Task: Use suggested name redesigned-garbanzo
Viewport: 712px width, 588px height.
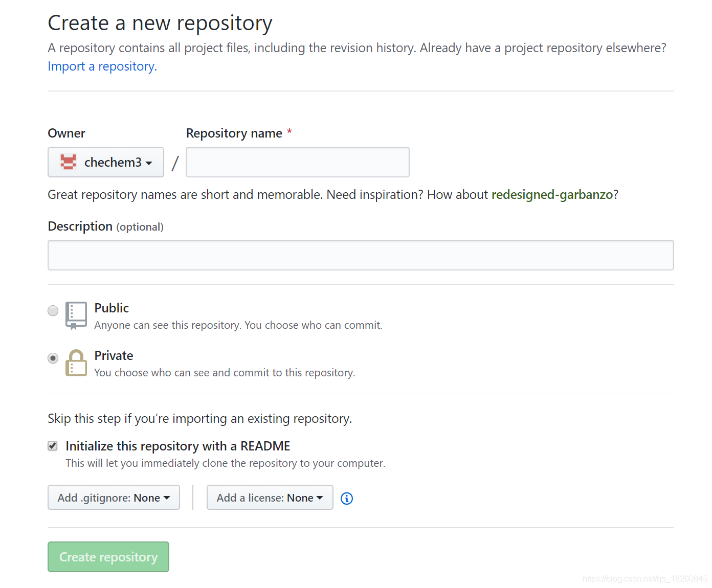Action: (552, 195)
